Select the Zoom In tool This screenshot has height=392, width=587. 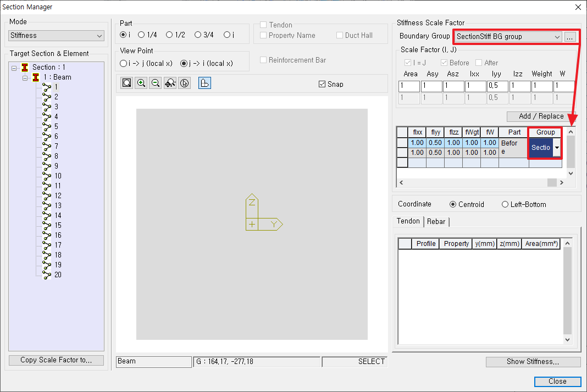click(141, 82)
